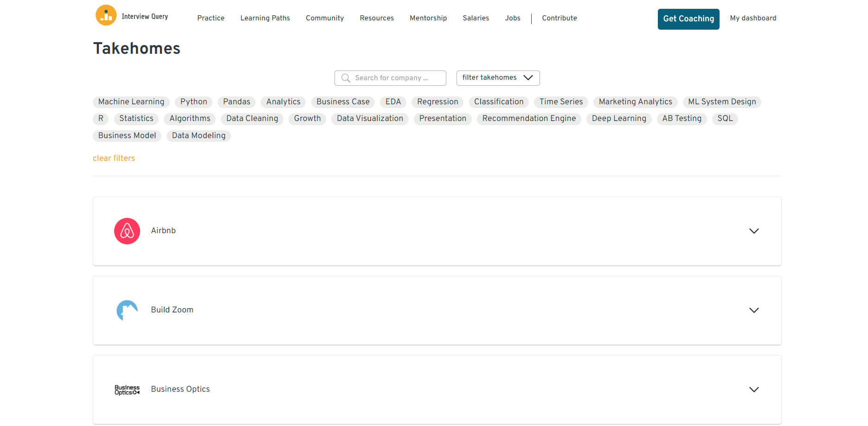Toggle the Machine Learning filter tag
Viewport: 868px width, 426px height.
point(131,102)
